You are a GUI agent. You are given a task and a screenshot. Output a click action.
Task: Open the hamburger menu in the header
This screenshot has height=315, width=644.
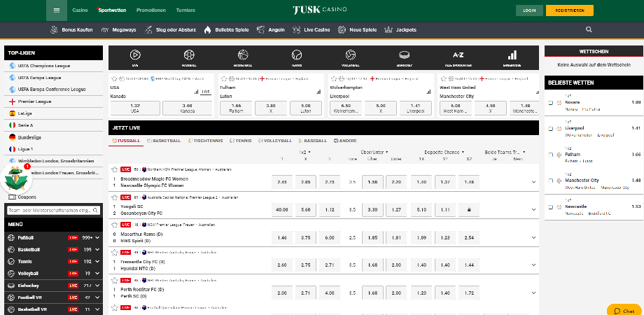pos(57,10)
